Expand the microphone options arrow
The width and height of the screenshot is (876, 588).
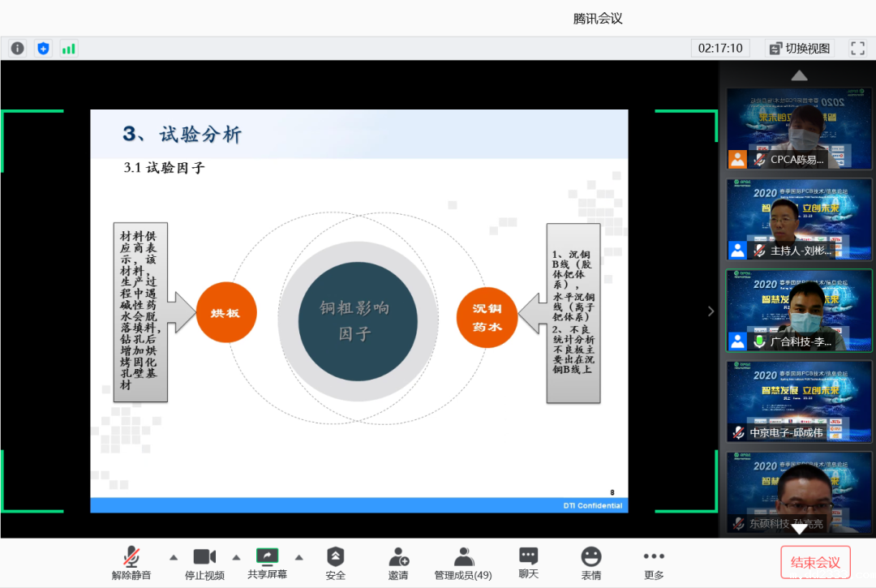coord(173,558)
